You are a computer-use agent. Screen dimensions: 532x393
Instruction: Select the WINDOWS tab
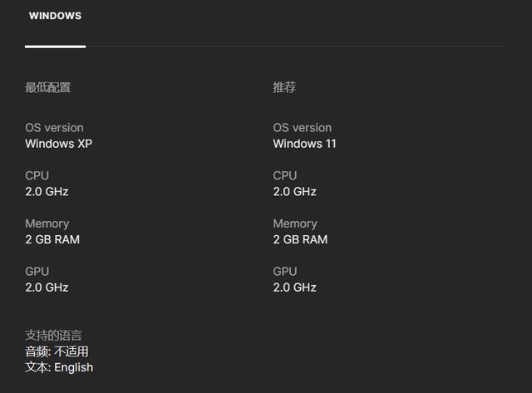tap(55, 16)
